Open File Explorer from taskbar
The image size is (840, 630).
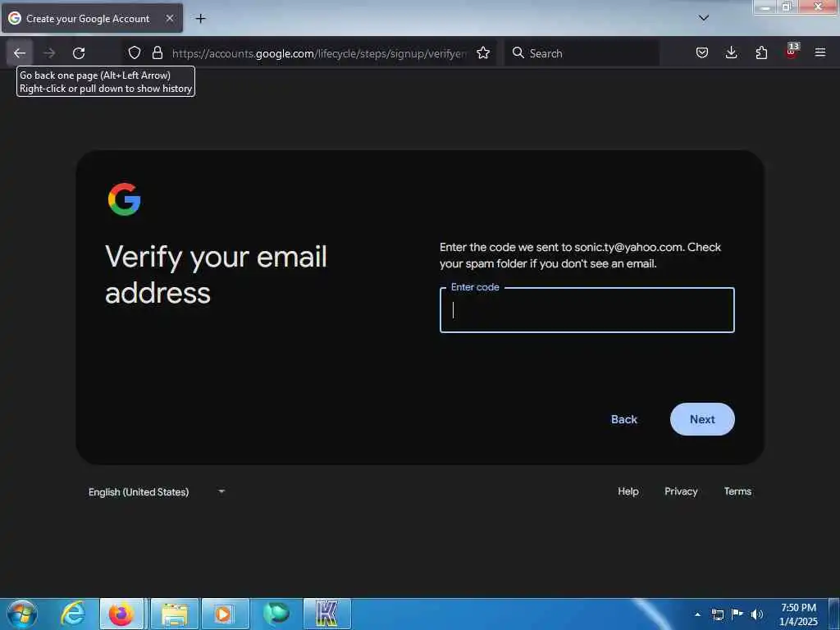tap(175, 614)
